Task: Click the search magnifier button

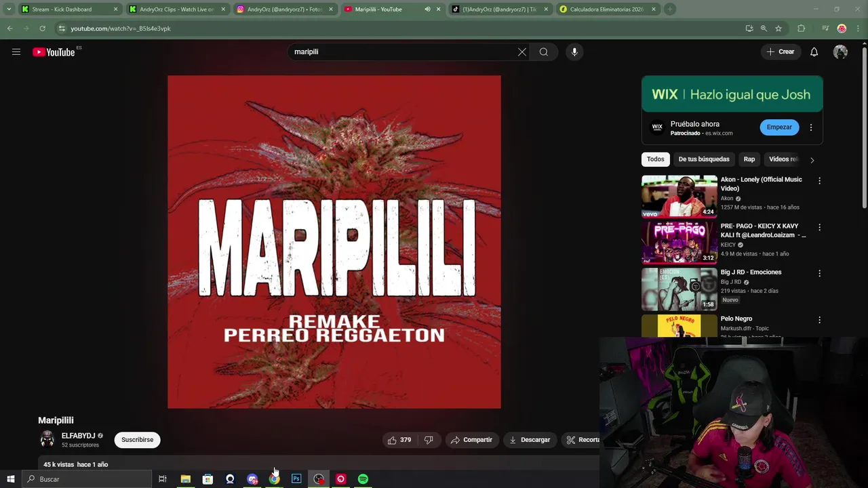Action: [x=544, y=52]
